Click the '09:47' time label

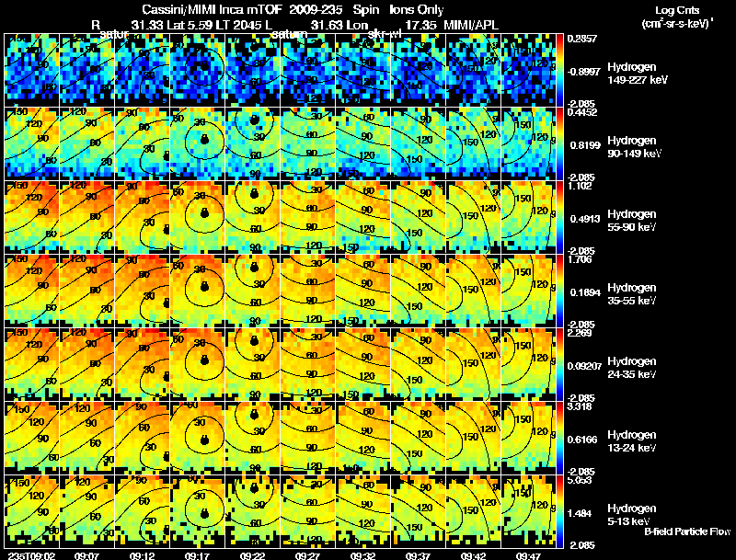pyautogui.click(x=528, y=555)
